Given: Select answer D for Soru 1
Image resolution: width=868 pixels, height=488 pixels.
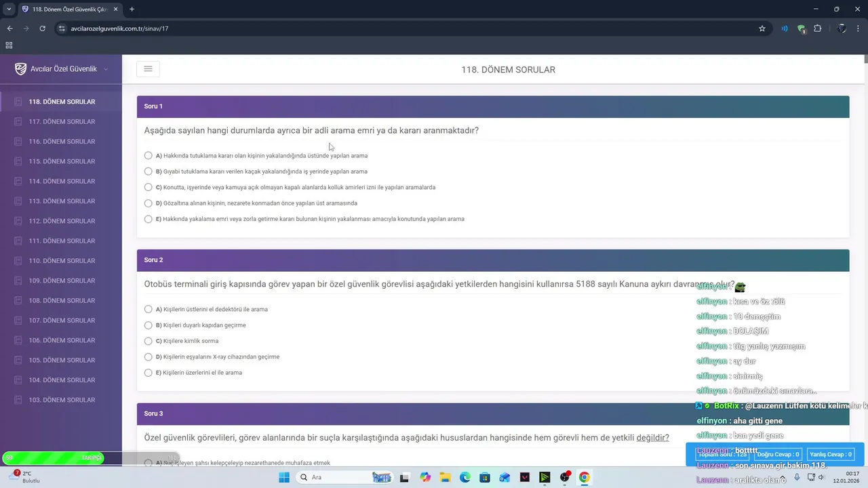Looking at the screenshot, I should coord(149,203).
